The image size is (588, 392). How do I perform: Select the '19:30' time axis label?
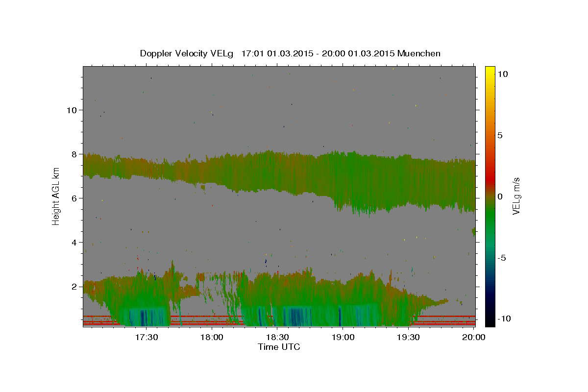[x=408, y=338]
